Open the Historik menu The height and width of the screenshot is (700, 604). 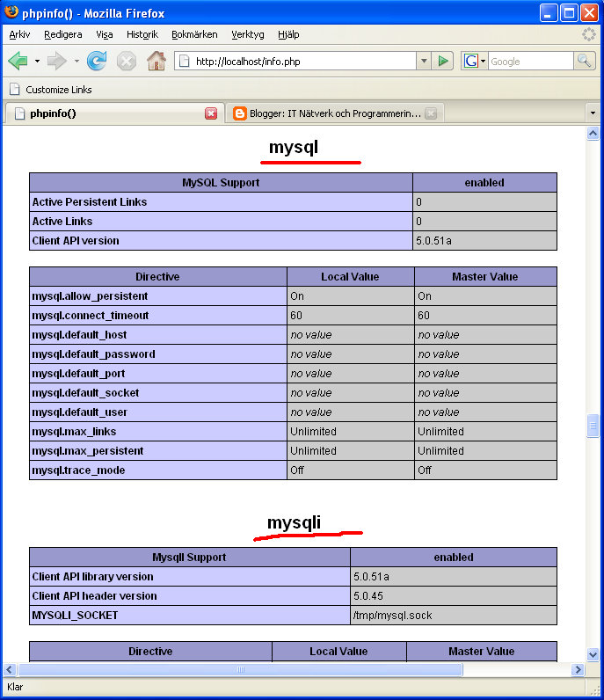pyautogui.click(x=142, y=34)
